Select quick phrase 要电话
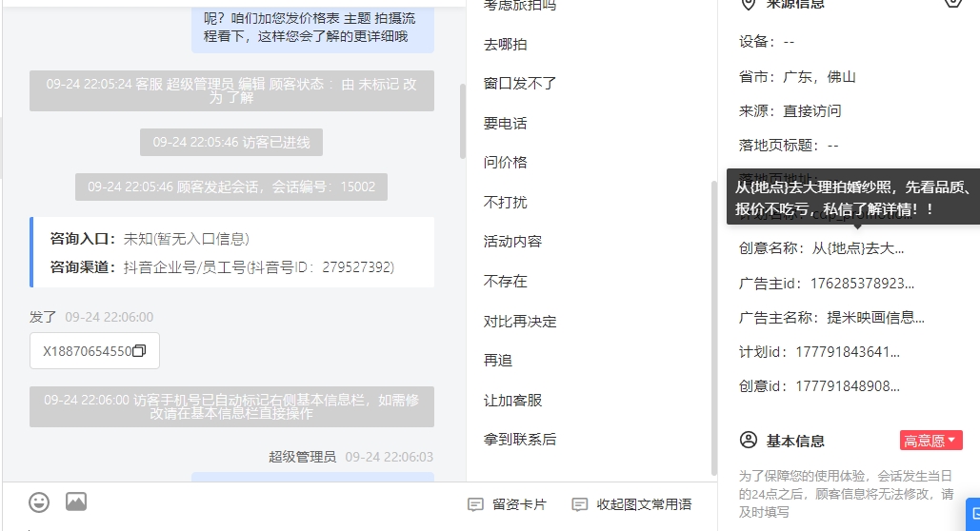 pyautogui.click(x=505, y=124)
